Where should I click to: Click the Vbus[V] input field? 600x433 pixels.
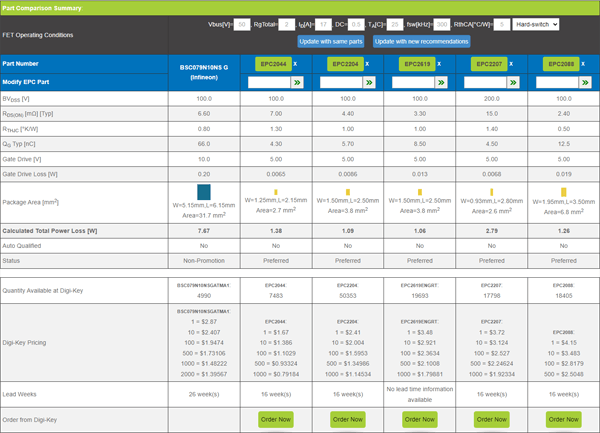coord(241,23)
